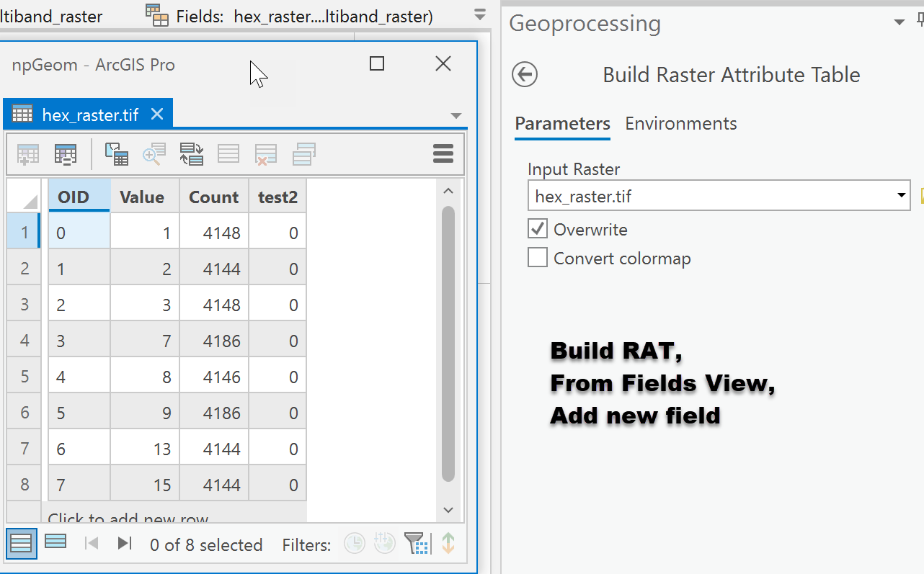The height and width of the screenshot is (574, 924).
Task: Show all records view button
Action: coord(21,544)
